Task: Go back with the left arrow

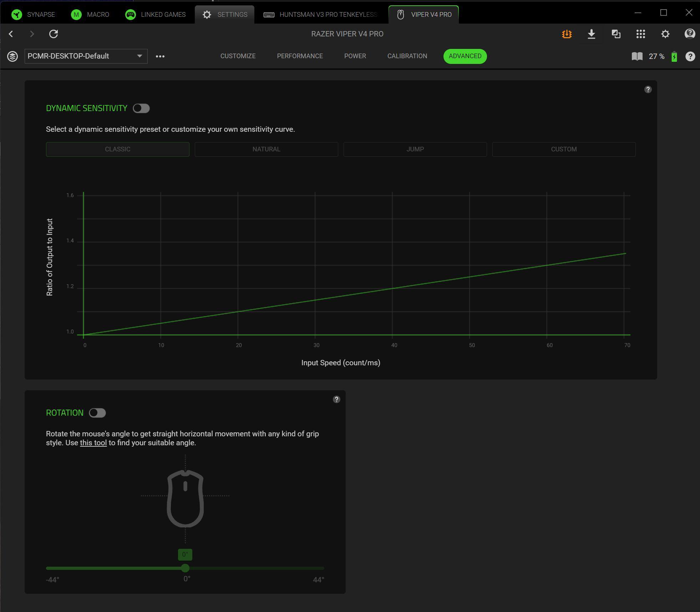Action: coord(11,34)
